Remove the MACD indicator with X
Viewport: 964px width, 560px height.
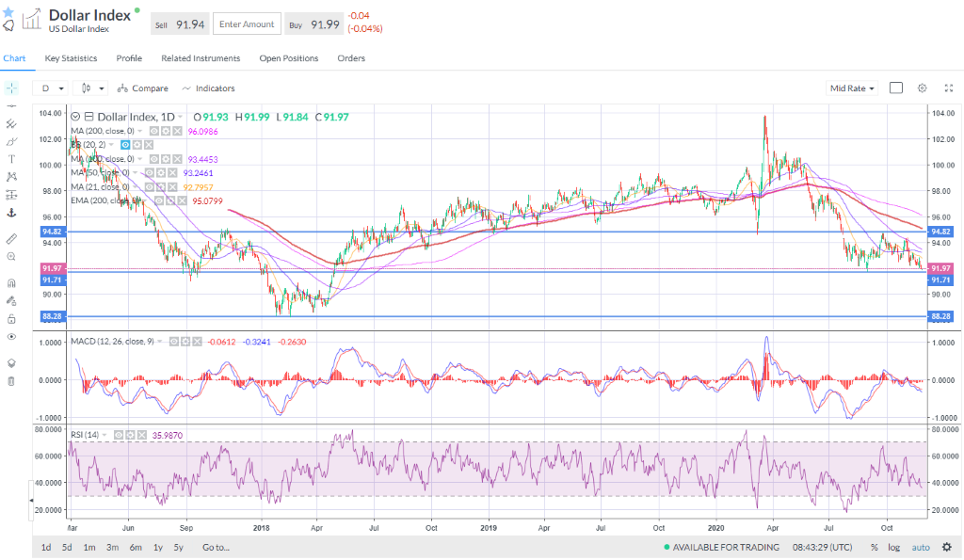[x=198, y=341]
